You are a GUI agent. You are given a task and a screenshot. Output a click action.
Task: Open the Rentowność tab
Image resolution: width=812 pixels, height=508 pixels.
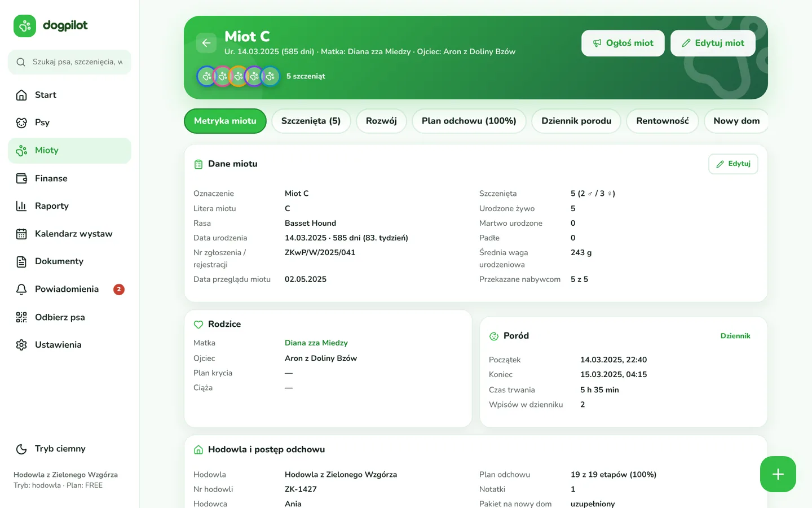click(x=663, y=121)
